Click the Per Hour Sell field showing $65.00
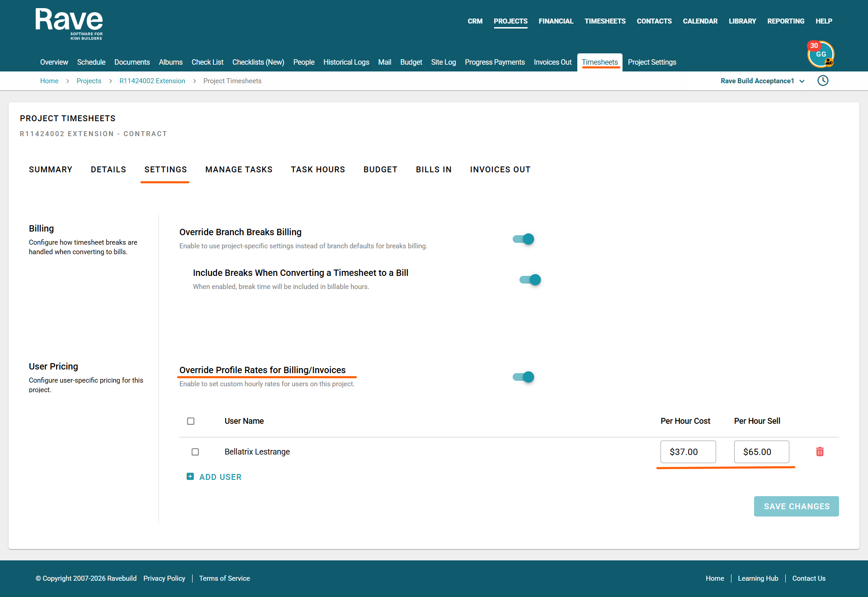This screenshot has height=597, width=868. click(x=762, y=452)
